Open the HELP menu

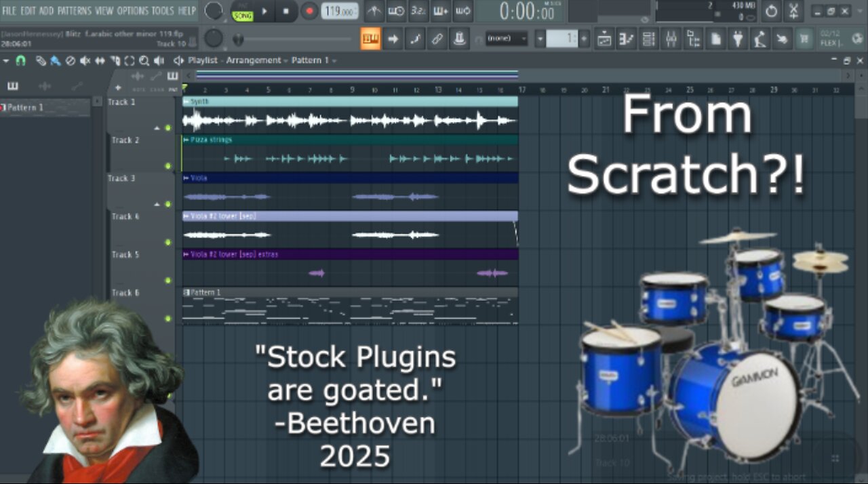pyautogui.click(x=186, y=11)
